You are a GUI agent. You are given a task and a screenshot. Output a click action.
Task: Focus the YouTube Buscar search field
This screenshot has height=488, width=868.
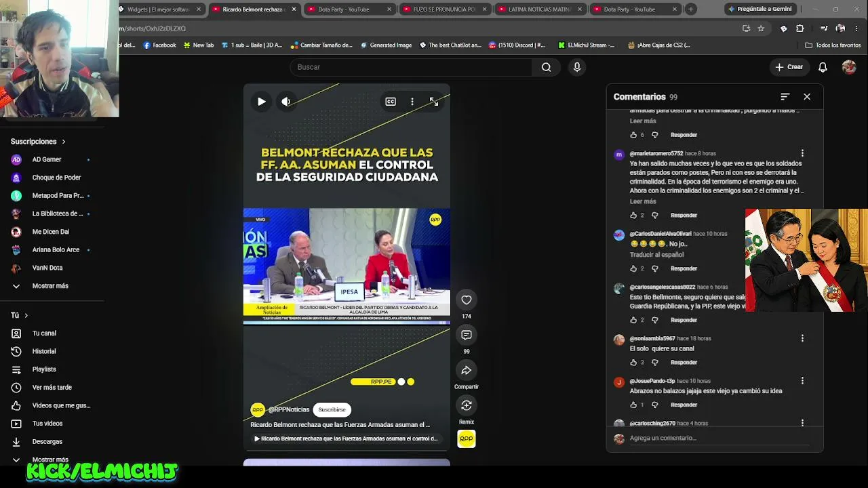click(411, 67)
